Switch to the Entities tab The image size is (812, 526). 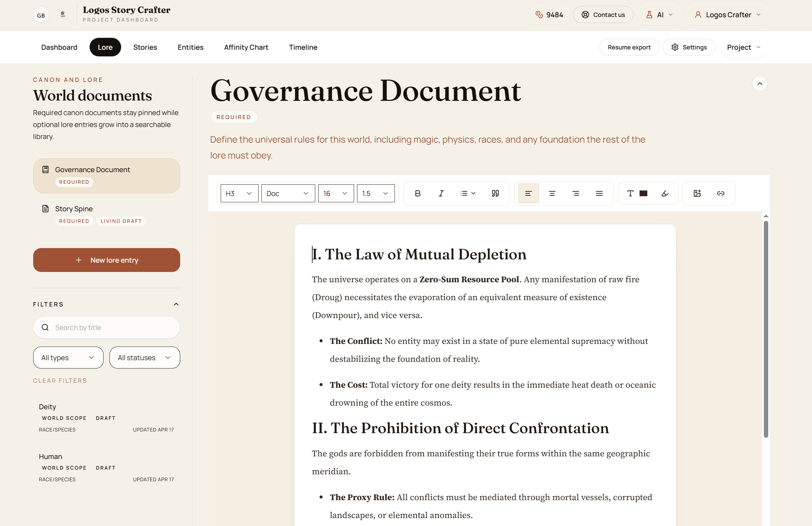tap(190, 47)
